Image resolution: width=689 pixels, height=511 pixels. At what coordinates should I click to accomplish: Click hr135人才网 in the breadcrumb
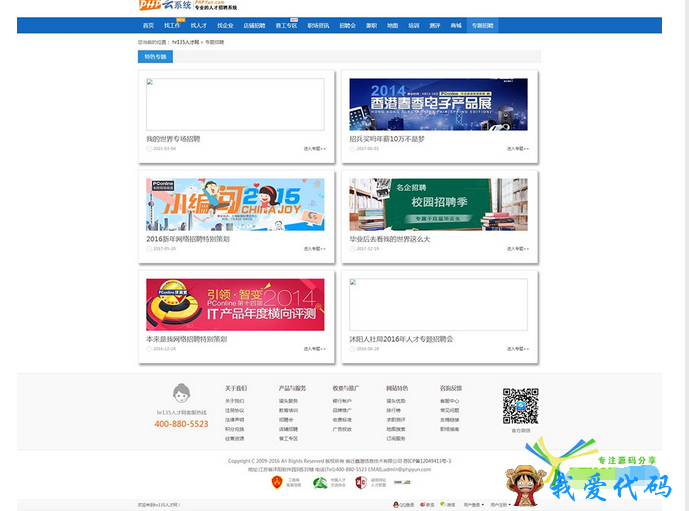tap(185, 43)
